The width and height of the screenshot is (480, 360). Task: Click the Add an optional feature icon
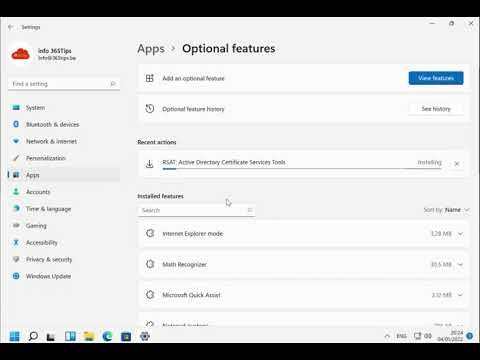(150, 78)
